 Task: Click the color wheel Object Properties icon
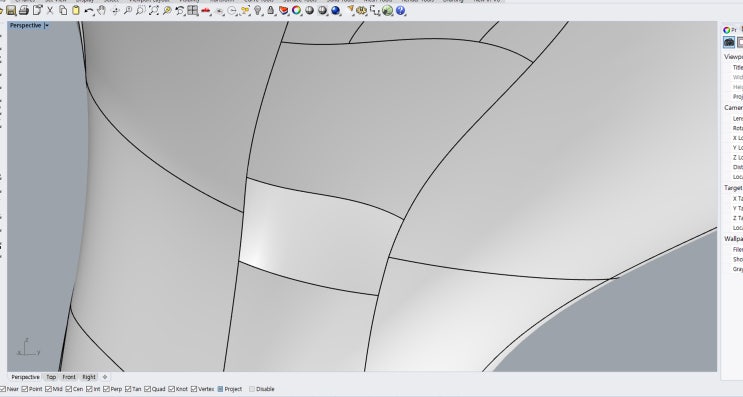click(x=296, y=10)
